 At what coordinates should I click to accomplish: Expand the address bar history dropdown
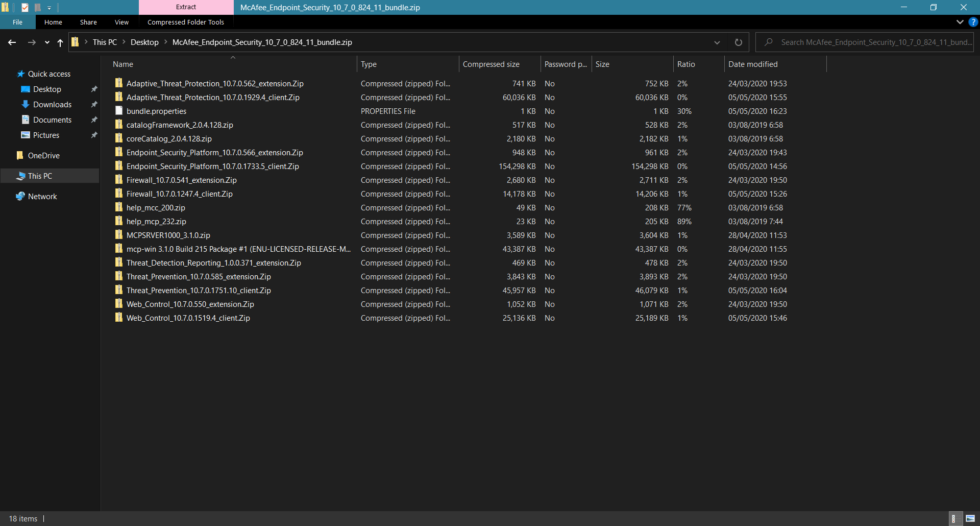point(717,42)
